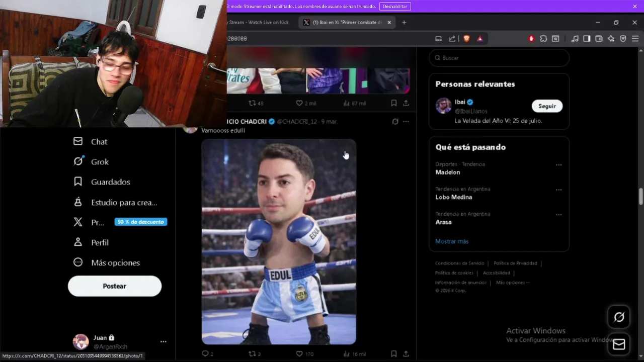Open the extensions puzzle icon

[x=543, y=39]
